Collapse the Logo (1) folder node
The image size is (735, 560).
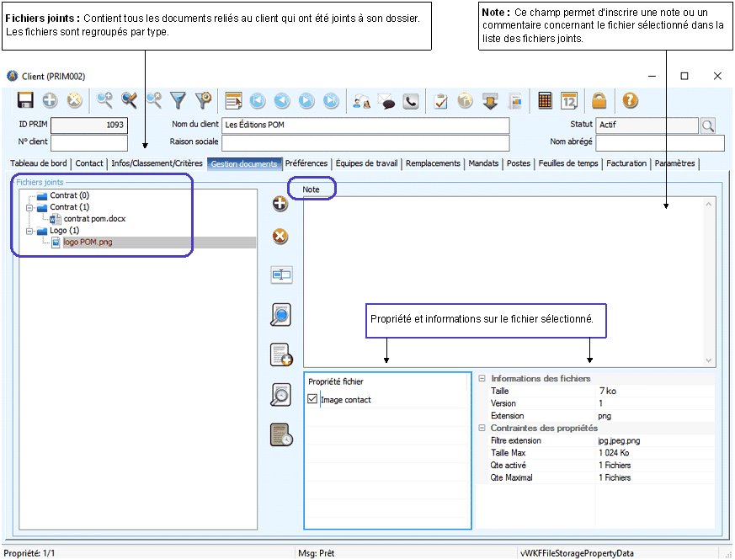[x=30, y=231]
